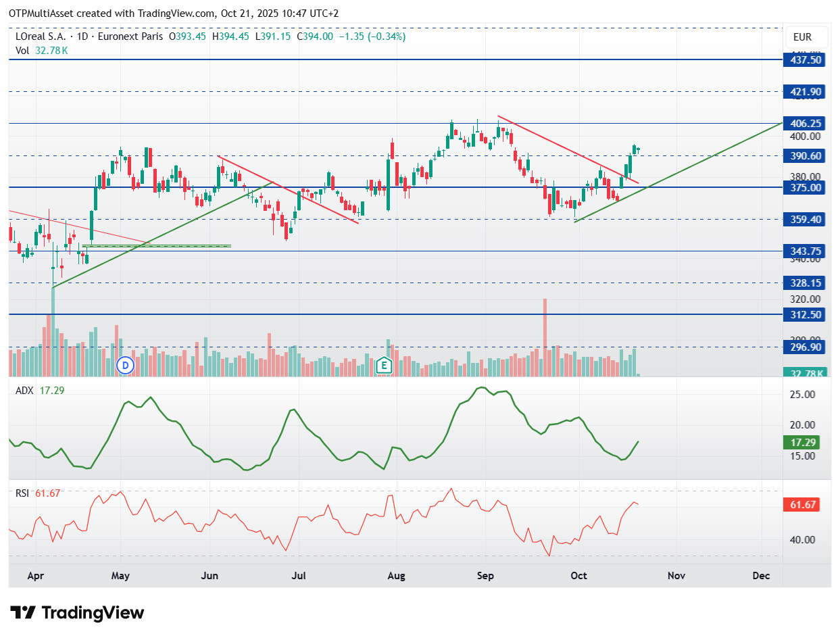Click the Apr label on time axis
Viewport: 840px width, 638px height.
click(36, 576)
